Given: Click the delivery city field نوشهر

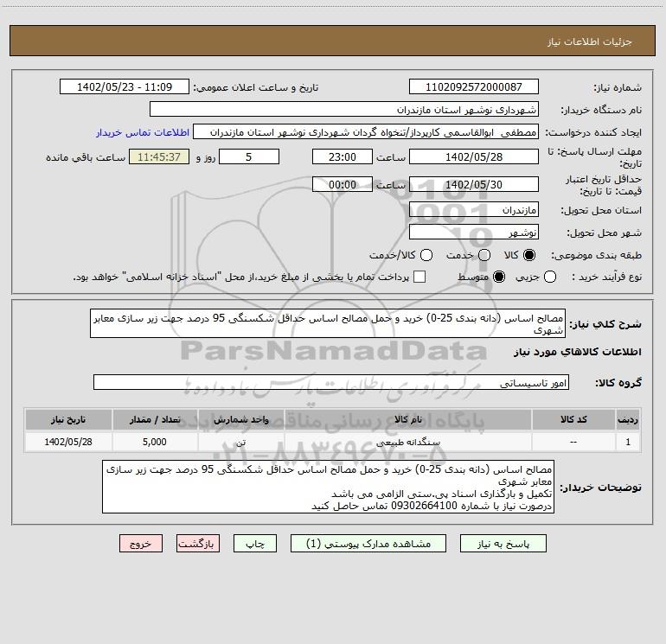Looking at the screenshot, I should [474, 233].
